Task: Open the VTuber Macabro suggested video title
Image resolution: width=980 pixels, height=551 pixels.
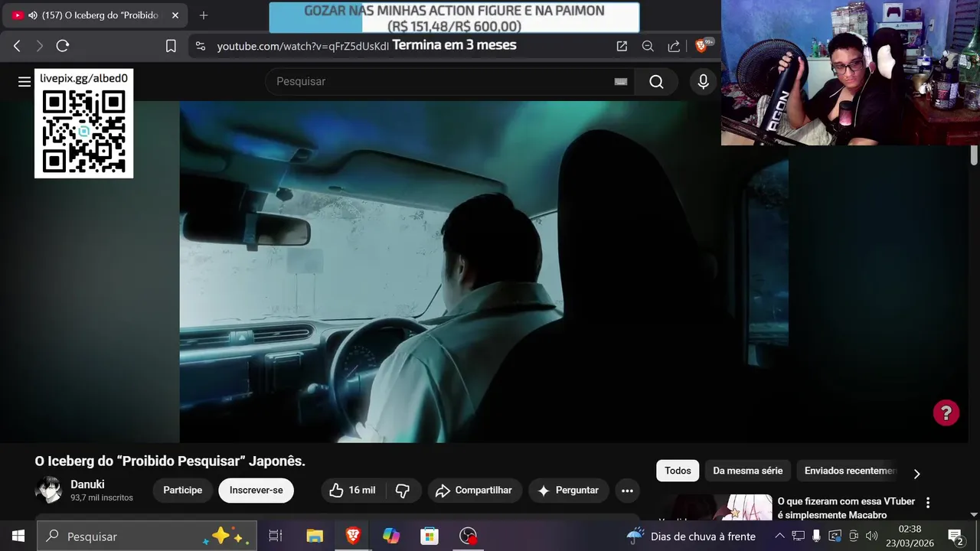Action: pyautogui.click(x=846, y=508)
